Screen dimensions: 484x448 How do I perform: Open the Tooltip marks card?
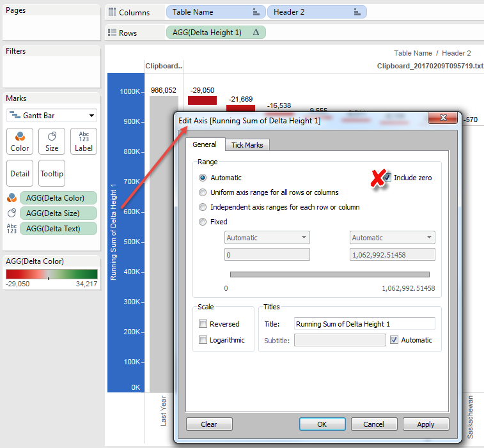coord(52,173)
